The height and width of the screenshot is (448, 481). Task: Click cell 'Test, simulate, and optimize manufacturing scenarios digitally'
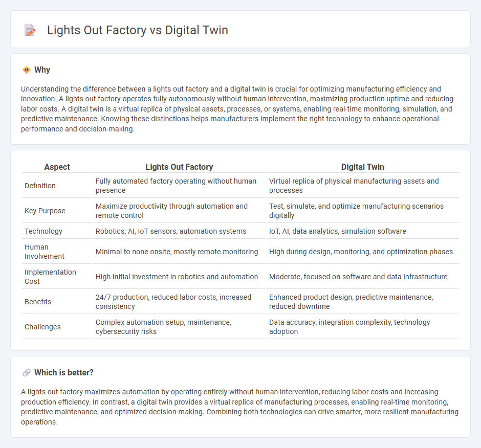point(363,211)
